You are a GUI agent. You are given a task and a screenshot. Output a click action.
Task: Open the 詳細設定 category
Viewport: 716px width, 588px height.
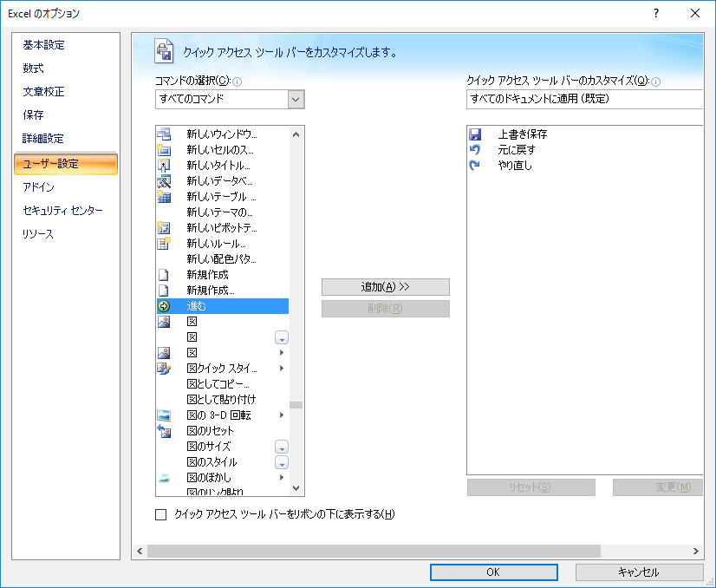tap(43, 139)
